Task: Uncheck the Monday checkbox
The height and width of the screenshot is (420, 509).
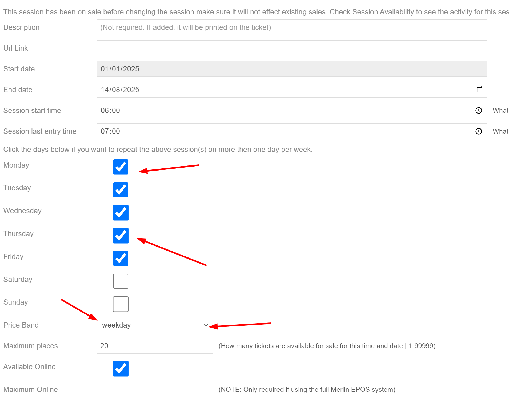Action: pos(121,167)
